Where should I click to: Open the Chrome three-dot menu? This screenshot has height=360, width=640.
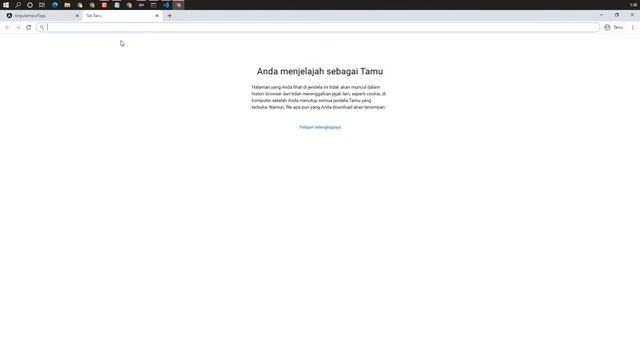pyautogui.click(x=633, y=27)
